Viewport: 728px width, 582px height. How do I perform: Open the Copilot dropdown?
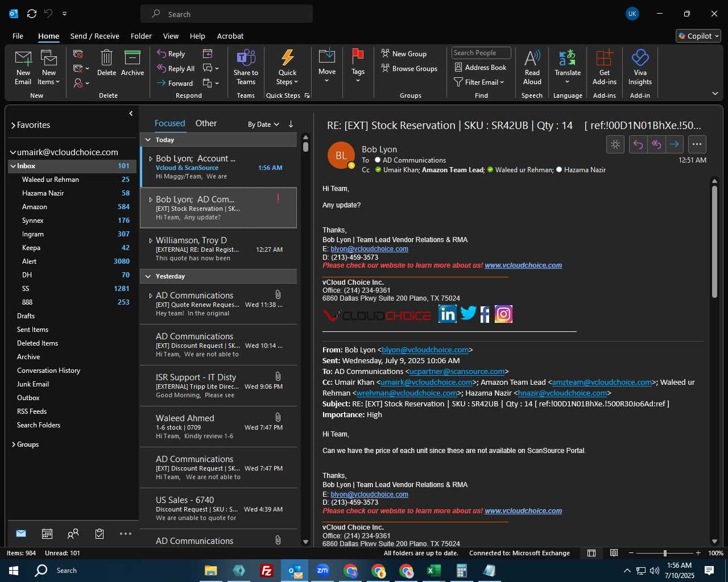(698, 36)
